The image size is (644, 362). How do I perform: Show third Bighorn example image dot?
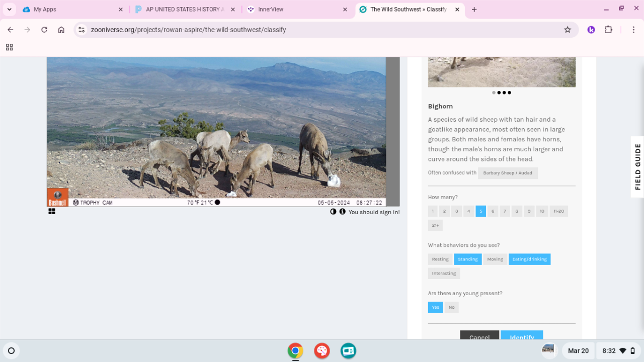tap(504, 93)
